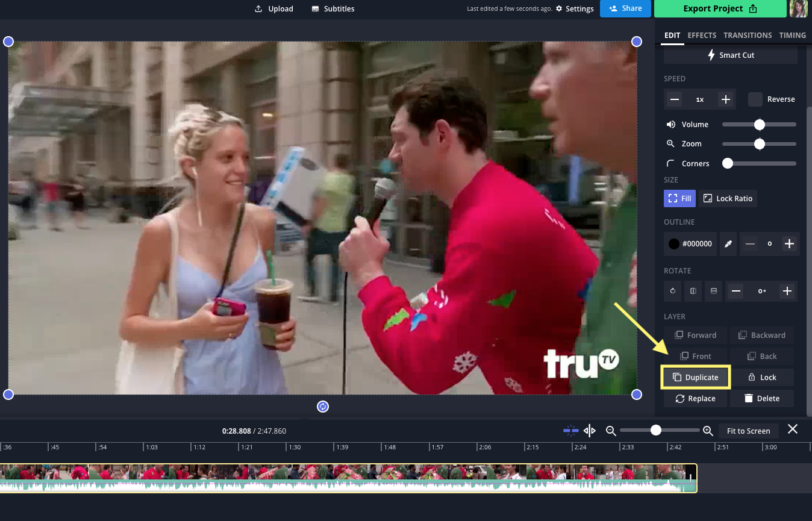Decrease outline width with minus button

[750, 244]
